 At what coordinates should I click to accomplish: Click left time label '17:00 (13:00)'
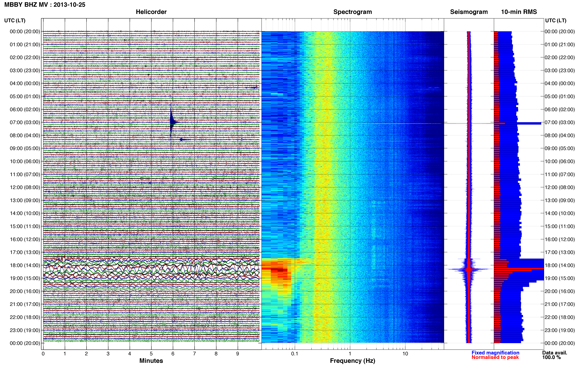(25, 252)
